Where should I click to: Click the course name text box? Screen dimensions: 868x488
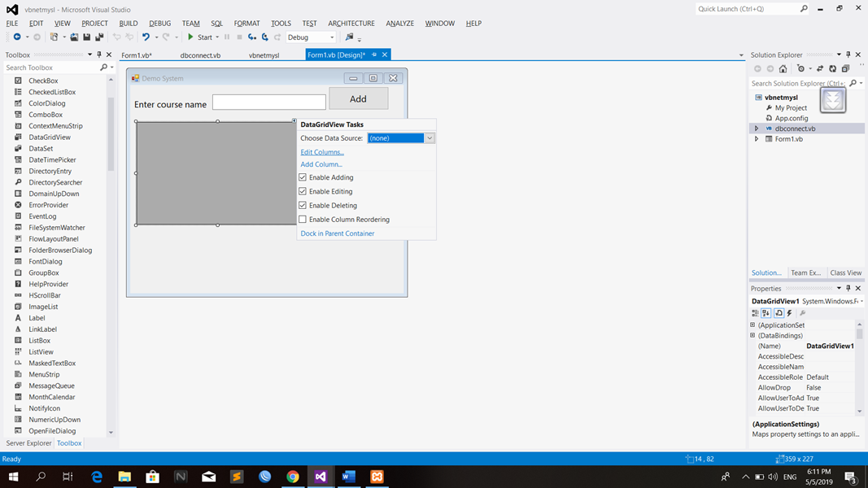[269, 102]
